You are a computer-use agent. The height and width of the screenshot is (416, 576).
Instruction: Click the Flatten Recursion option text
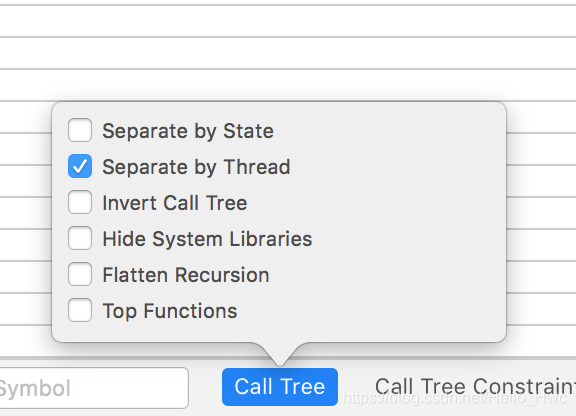point(186,275)
